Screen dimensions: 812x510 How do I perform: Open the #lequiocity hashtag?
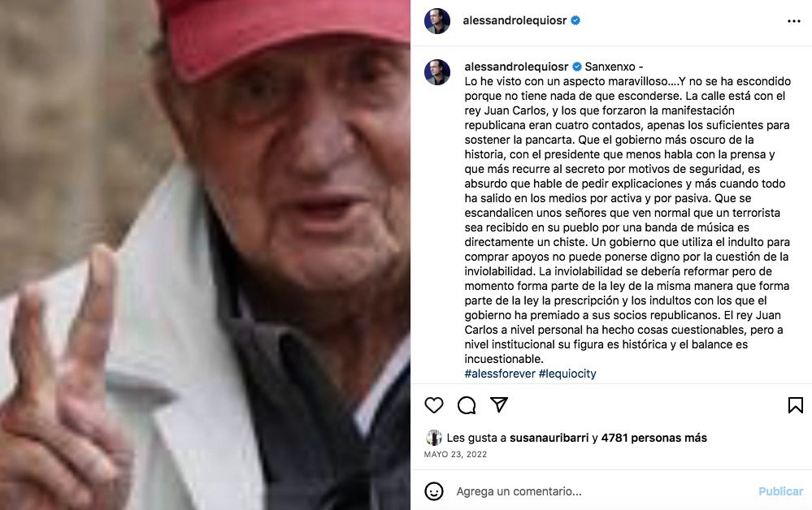click(567, 374)
